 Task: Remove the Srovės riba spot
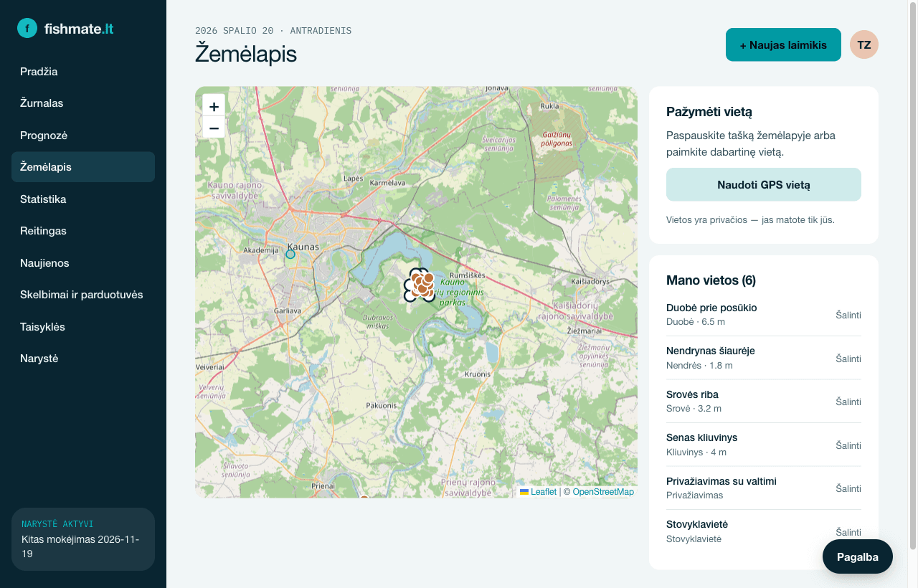click(x=848, y=402)
